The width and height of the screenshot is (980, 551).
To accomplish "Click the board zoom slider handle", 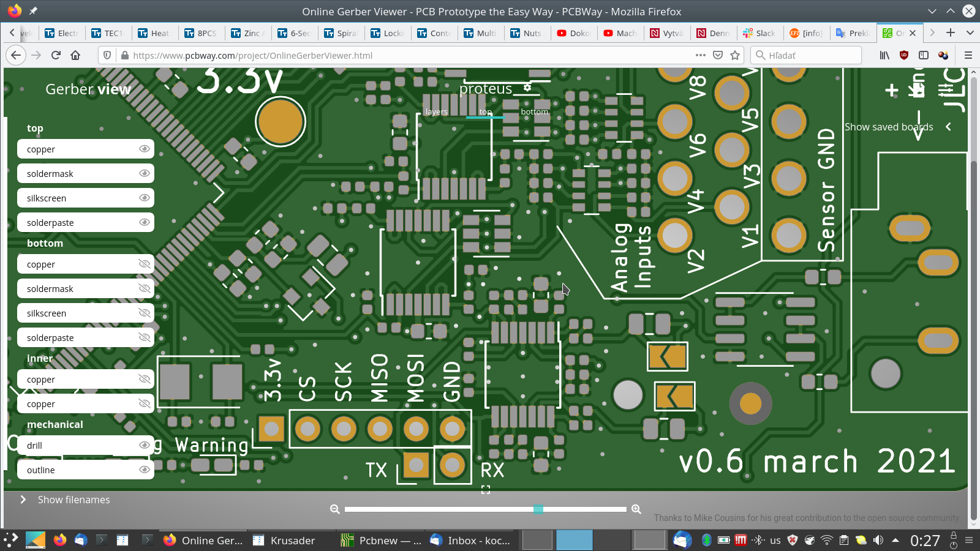I will [x=538, y=509].
